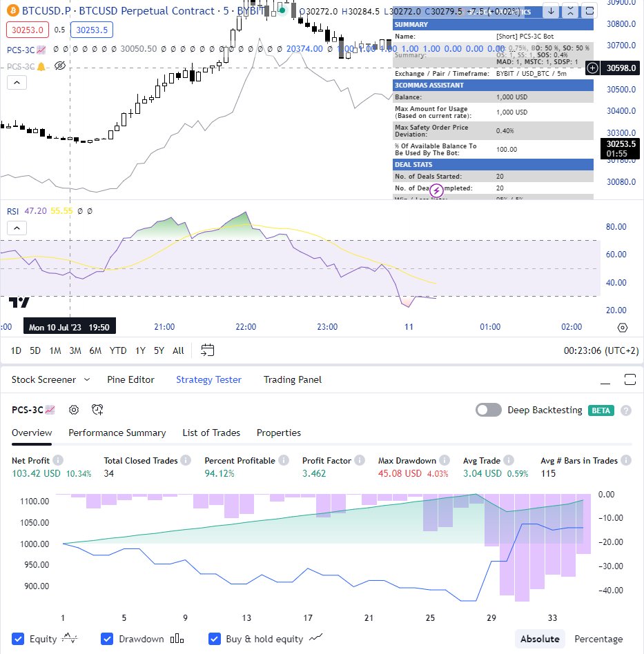Open the List of Trades tab
This screenshot has height=654, width=644.
pos(211,433)
